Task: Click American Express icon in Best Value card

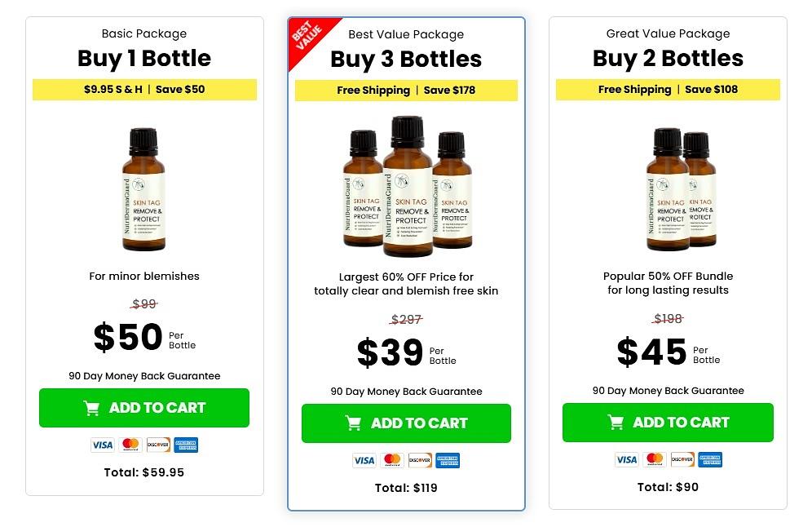Action: click(x=448, y=460)
